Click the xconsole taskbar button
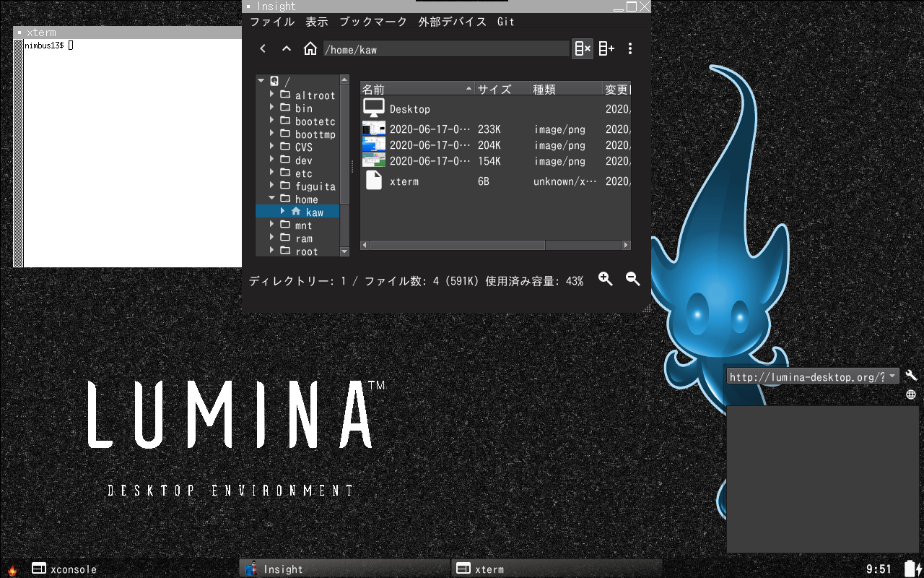 64,569
